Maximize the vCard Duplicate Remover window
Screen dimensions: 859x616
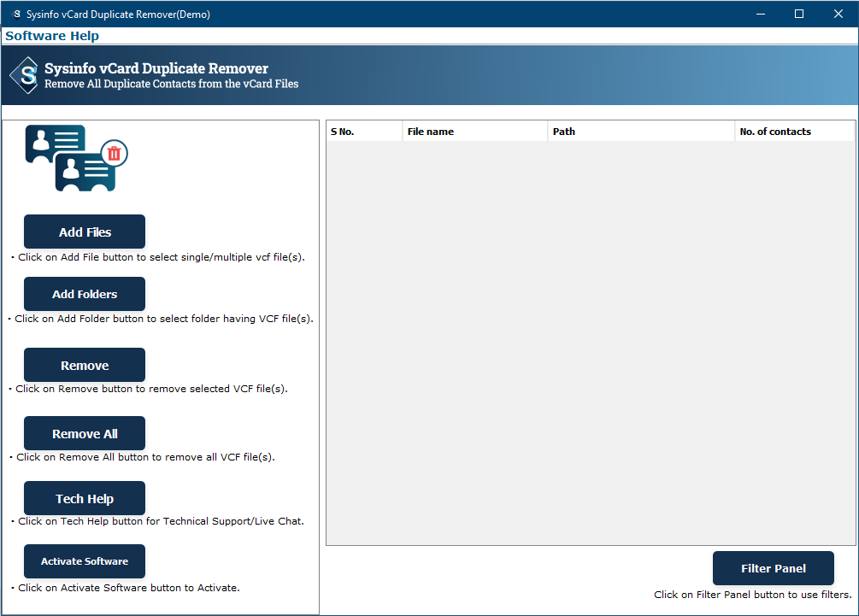pyautogui.click(x=798, y=14)
